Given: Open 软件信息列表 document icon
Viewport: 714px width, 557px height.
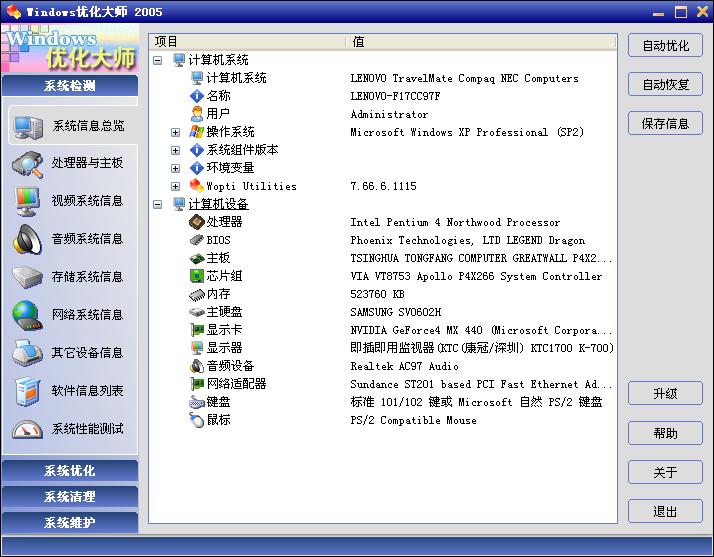Looking at the screenshot, I should click(28, 391).
